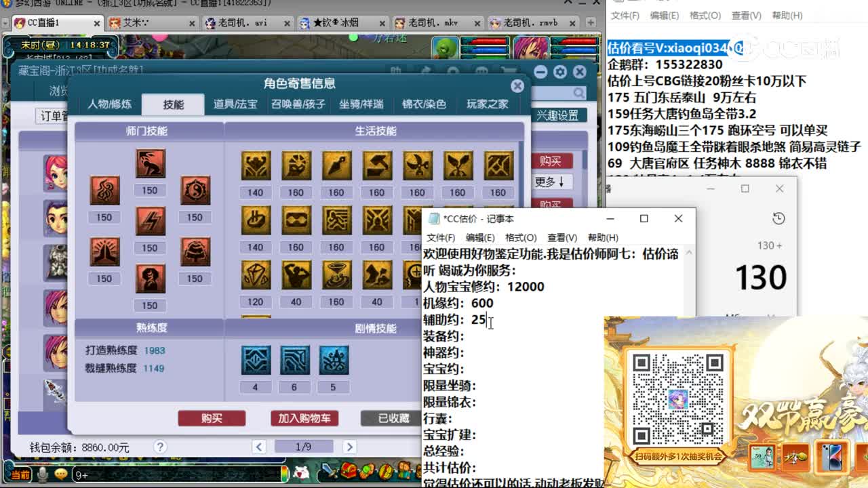Open 帮助(H) menu in the background notepad
Screen dimensions: 868x488
[787, 15]
